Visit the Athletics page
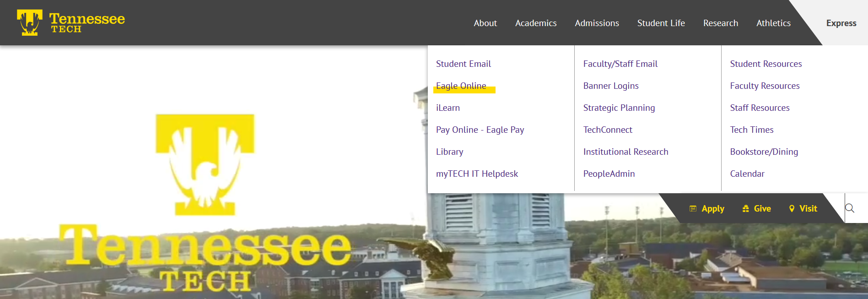This screenshot has height=299, width=868. [x=773, y=23]
